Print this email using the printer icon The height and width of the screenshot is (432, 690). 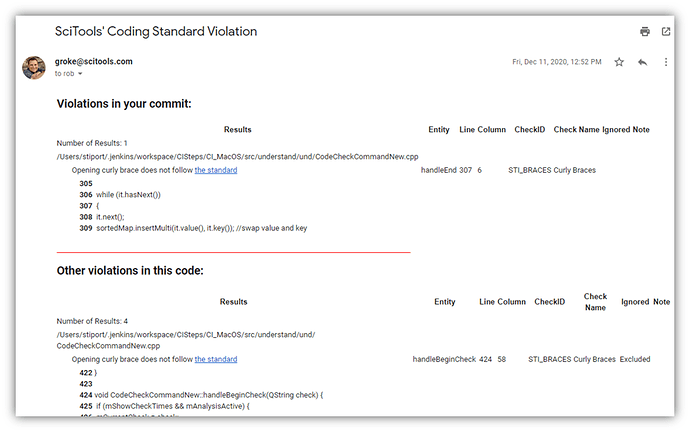click(645, 31)
